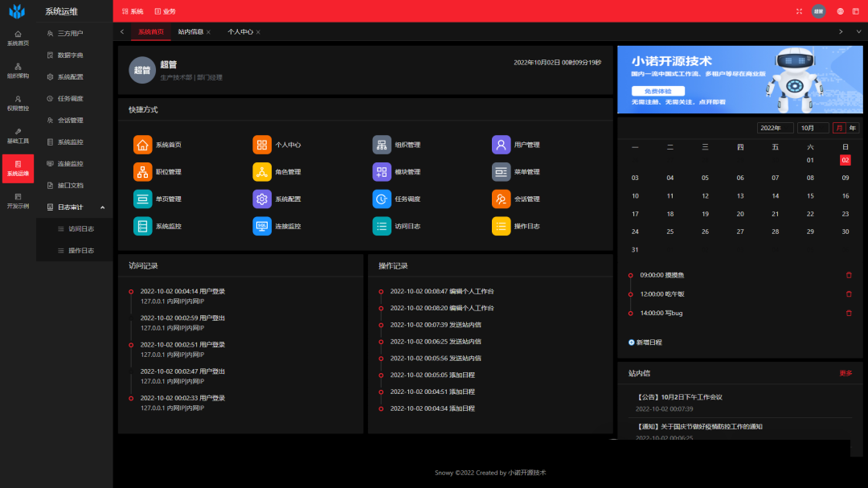Image resolution: width=868 pixels, height=488 pixels.
Task: Click the globe language icon in header
Action: [x=840, y=11]
